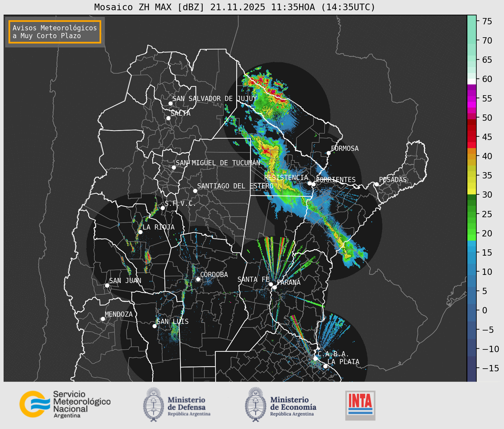Viewport: 504px width, 429px height.
Task: Click the red radar echo south of La Rioja
Action: click(x=147, y=258)
